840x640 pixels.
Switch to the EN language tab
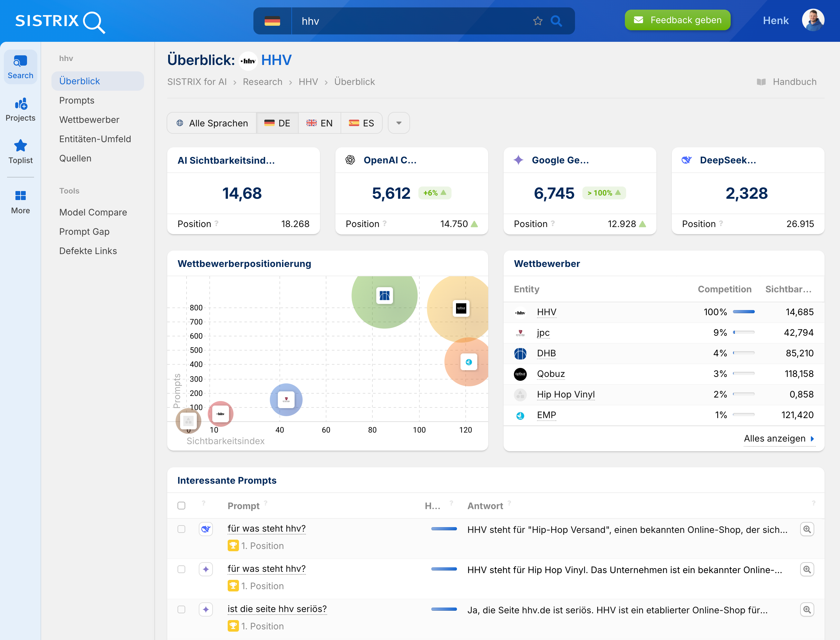click(320, 123)
